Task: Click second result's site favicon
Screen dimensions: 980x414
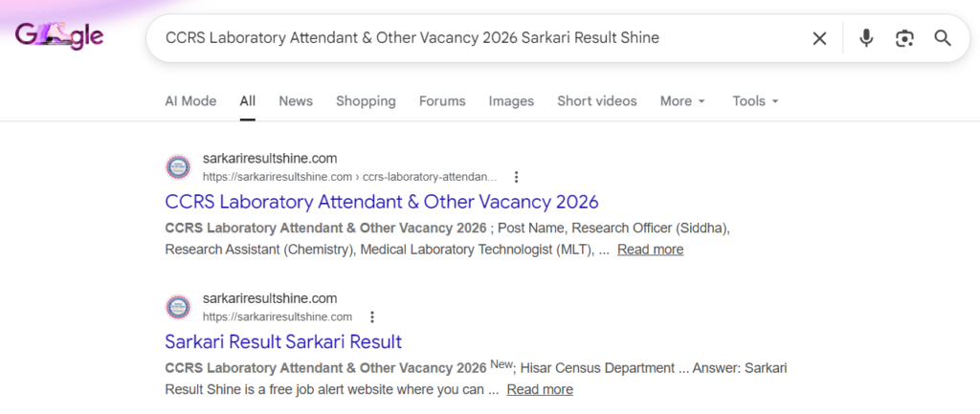Action: click(178, 307)
